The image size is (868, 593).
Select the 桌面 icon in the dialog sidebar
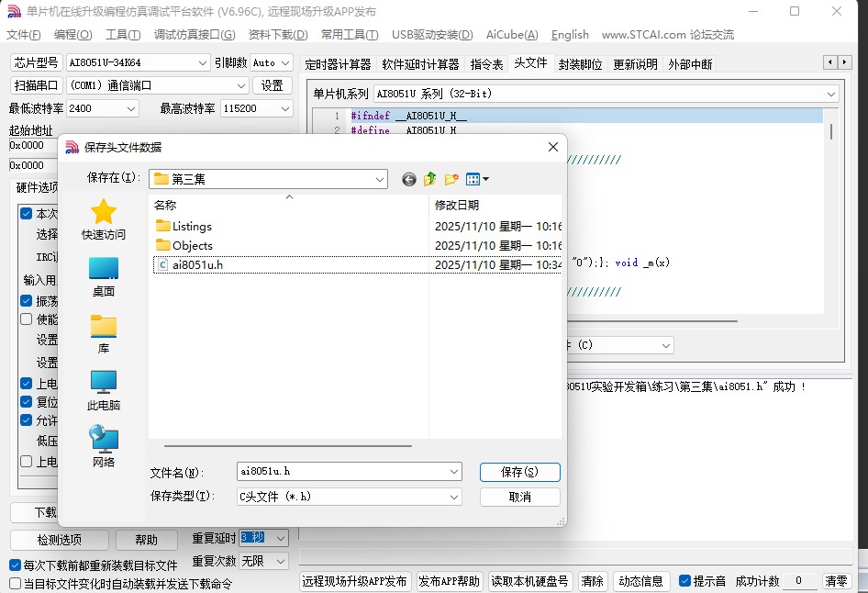pyautogui.click(x=103, y=274)
